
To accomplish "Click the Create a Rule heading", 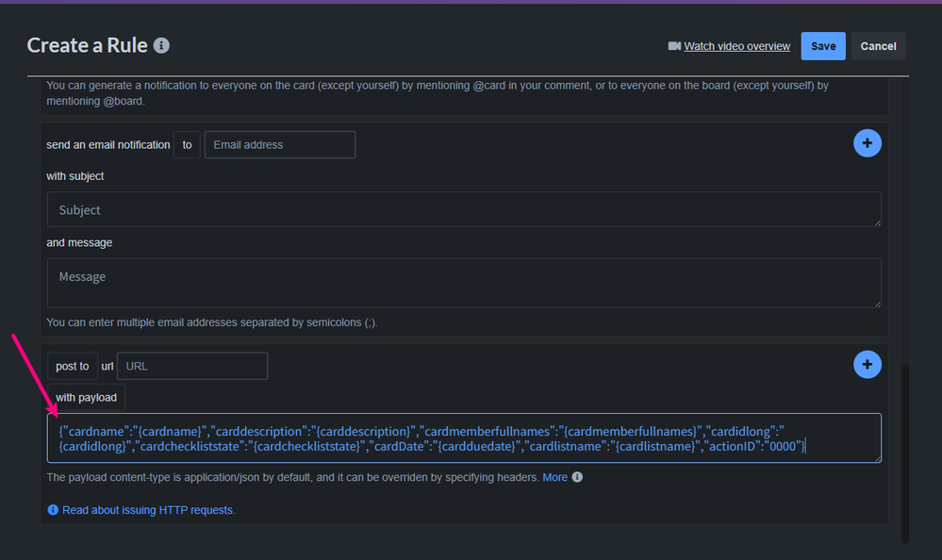I will tap(87, 45).
